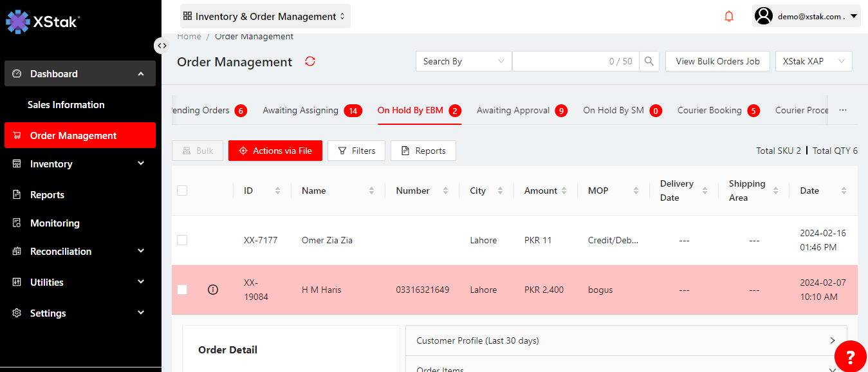Click the notification bell icon

(729, 17)
